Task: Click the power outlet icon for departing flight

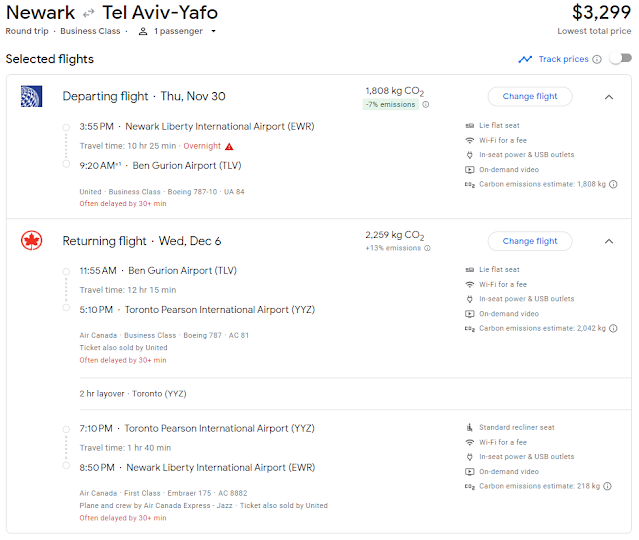Action: 470,155
